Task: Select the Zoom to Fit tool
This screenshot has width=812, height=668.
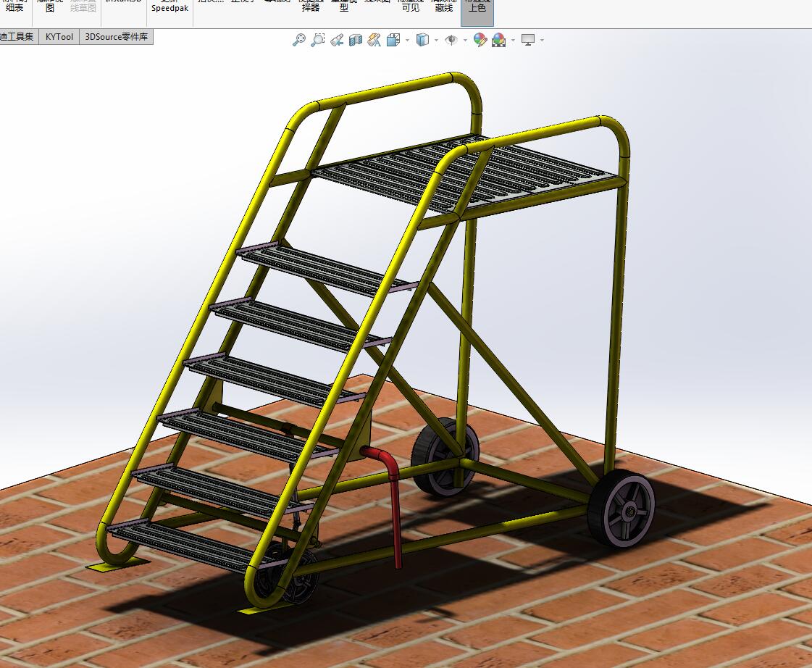Action: [x=298, y=40]
